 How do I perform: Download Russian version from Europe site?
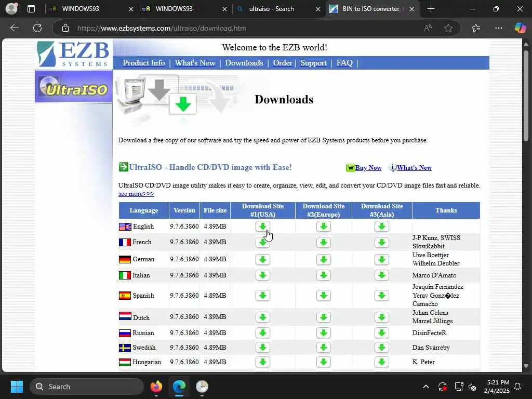pos(323,333)
